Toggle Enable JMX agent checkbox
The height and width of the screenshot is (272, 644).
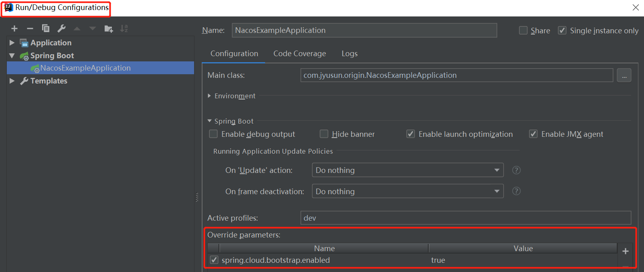point(533,134)
